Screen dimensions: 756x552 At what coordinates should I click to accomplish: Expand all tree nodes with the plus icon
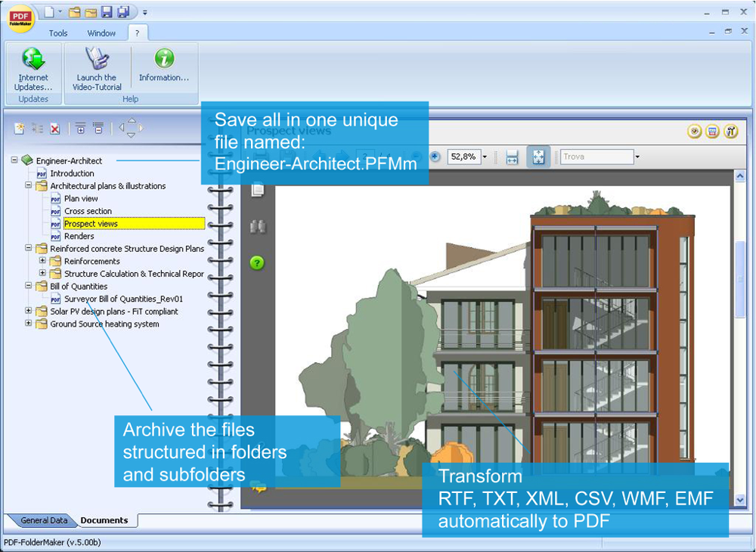(x=80, y=129)
